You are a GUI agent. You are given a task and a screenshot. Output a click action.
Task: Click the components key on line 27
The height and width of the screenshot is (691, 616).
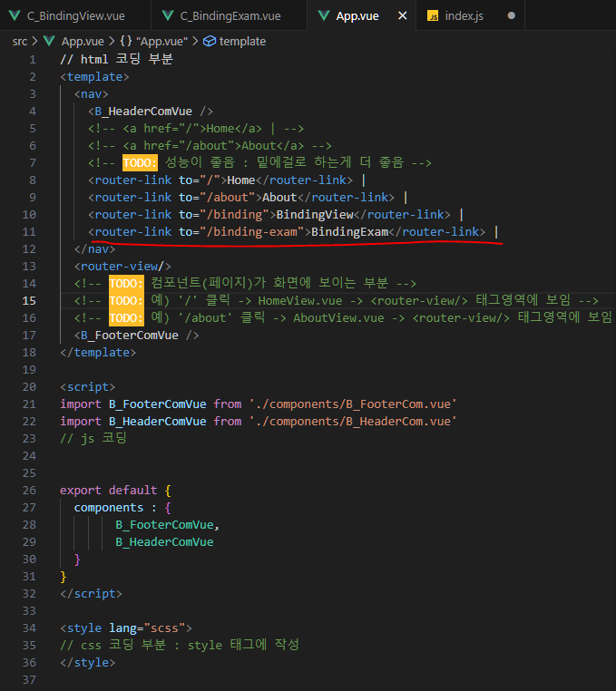tap(109, 508)
